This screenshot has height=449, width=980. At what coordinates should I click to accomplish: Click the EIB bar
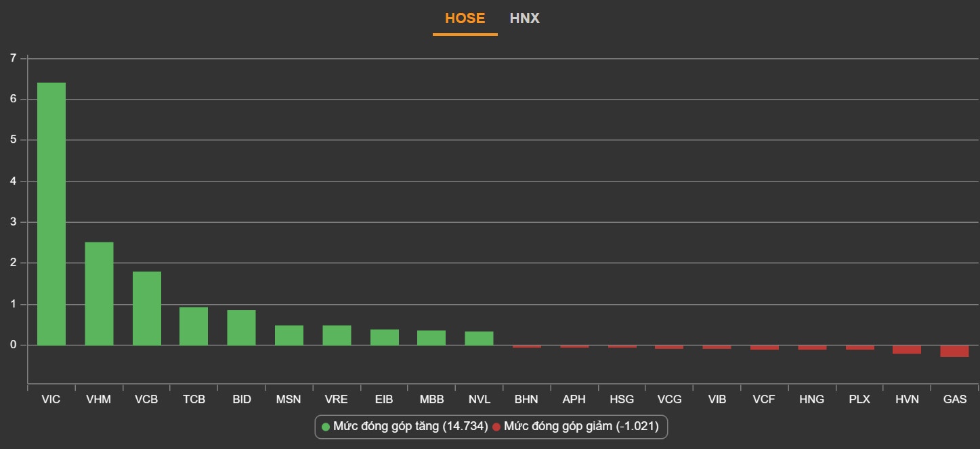coord(384,337)
